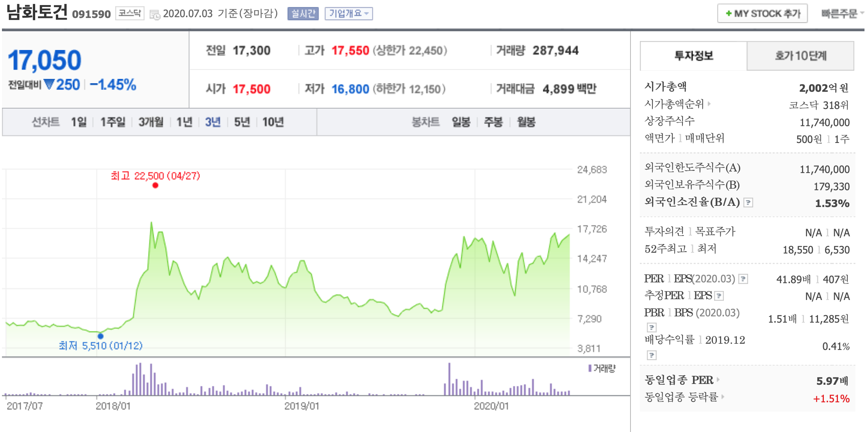Show the 주봉 candlestick chart
868x432 pixels.
pyautogui.click(x=493, y=122)
